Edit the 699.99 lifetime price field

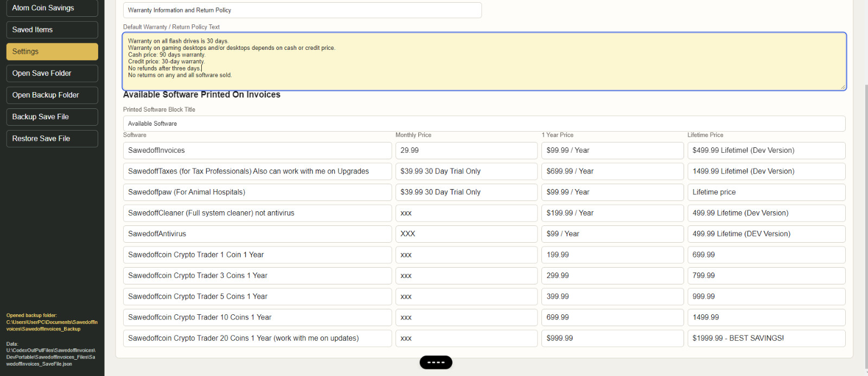point(767,255)
